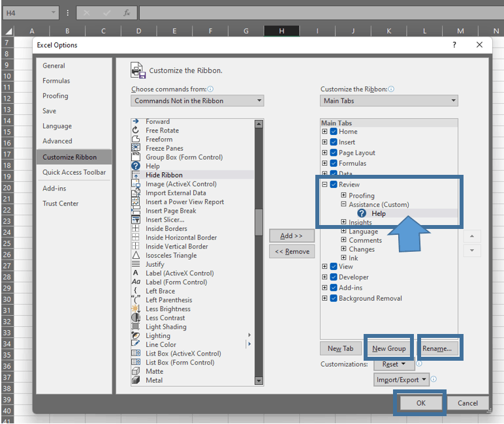Switch to Quick Access Toolbar options

pos(74,172)
